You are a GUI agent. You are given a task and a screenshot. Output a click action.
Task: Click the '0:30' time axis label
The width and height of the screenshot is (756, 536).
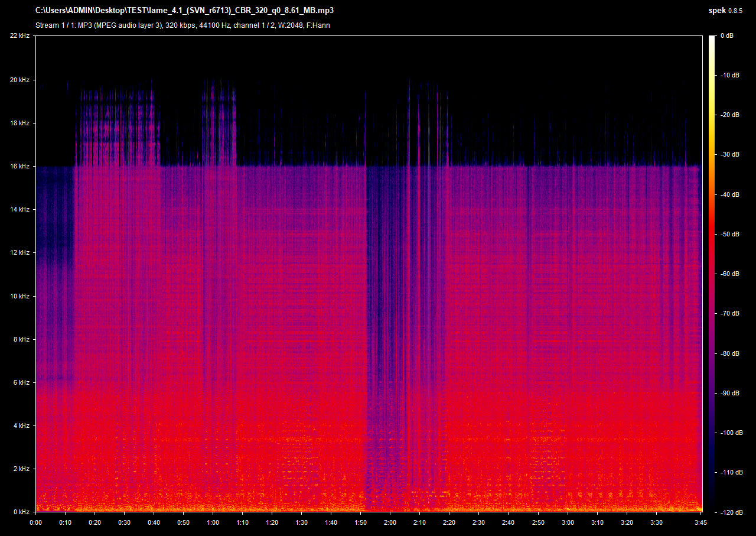pos(124,522)
